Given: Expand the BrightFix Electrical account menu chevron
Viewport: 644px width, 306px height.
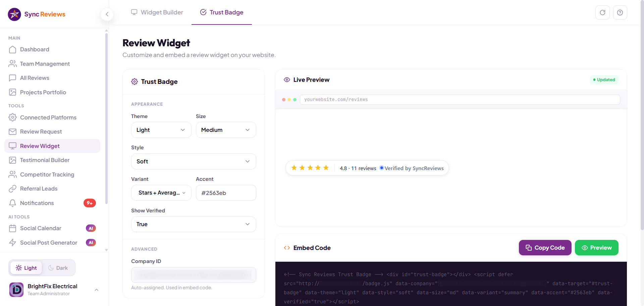Looking at the screenshot, I should click(x=97, y=290).
